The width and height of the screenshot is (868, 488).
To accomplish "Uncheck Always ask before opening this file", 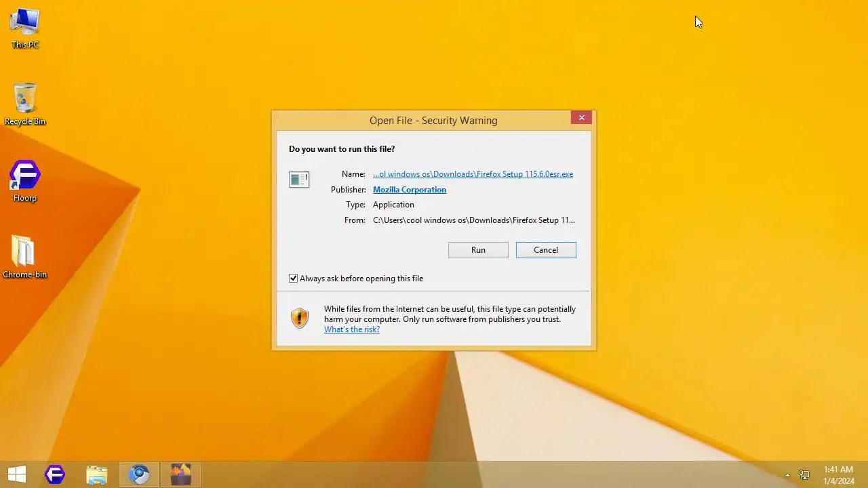I will pyautogui.click(x=294, y=279).
